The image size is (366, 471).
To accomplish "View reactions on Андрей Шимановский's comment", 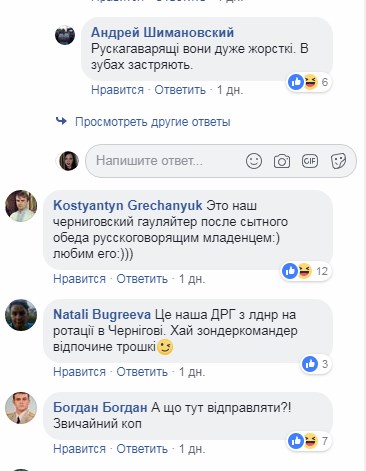I will point(309,82).
